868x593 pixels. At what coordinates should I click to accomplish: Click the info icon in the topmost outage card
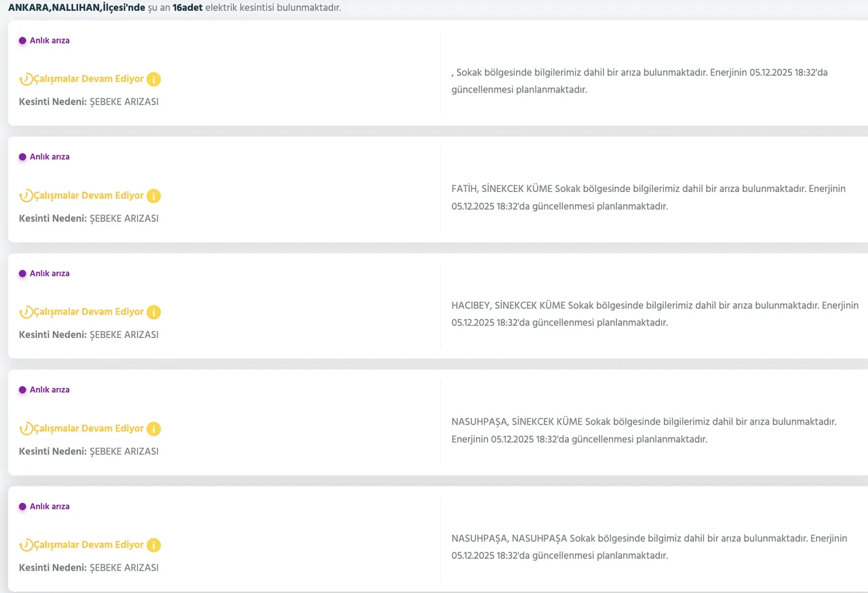click(x=154, y=79)
